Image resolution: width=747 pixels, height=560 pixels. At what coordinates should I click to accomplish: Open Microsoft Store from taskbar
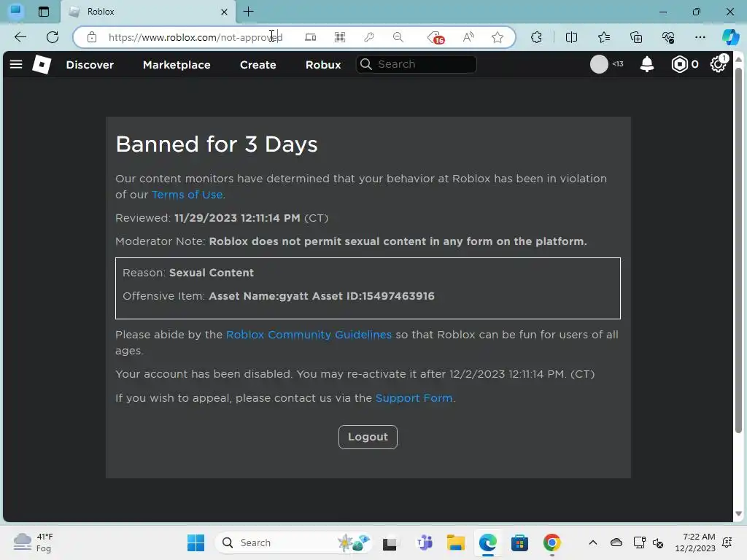tap(519, 542)
